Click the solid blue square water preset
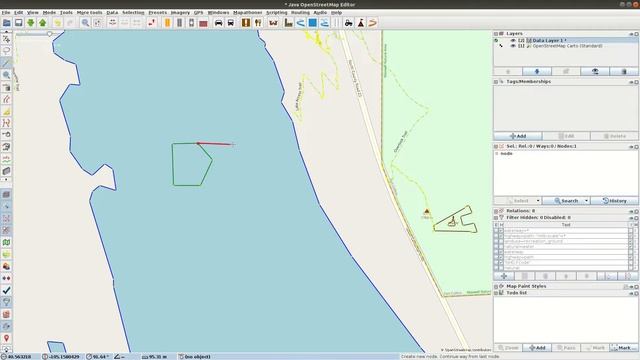Image resolution: width=640 pixels, height=360 pixels. pyautogui.click(x=312, y=23)
